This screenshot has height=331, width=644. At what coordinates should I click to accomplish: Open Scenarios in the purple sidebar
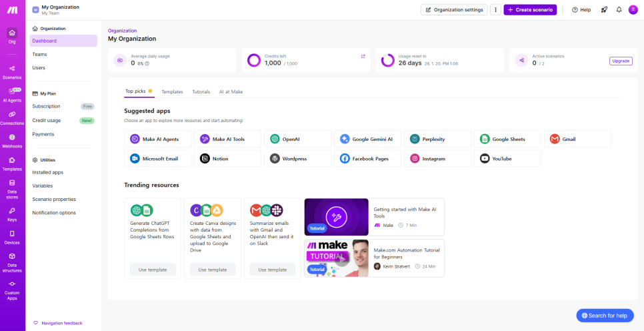(x=12, y=72)
